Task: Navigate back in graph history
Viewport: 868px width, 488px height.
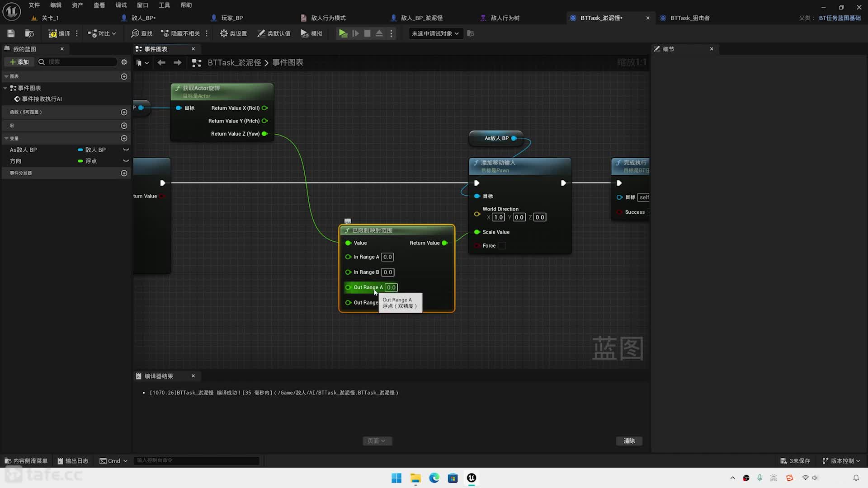Action: [x=161, y=63]
